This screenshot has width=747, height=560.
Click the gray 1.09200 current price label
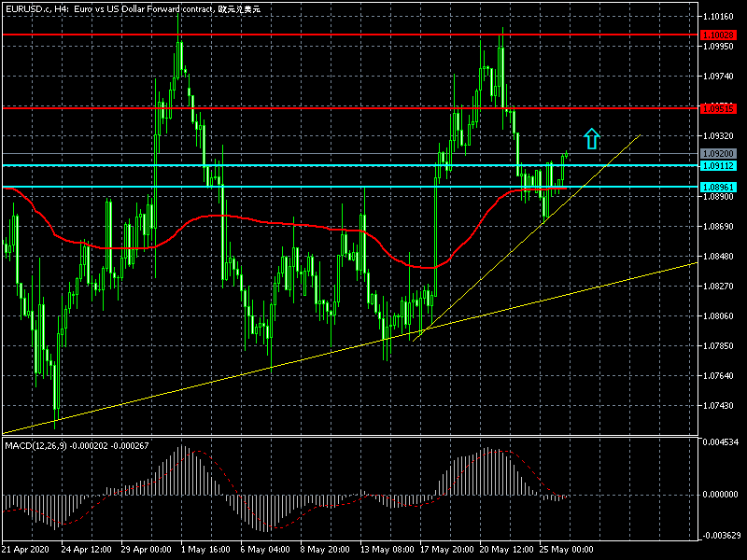click(x=718, y=153)
